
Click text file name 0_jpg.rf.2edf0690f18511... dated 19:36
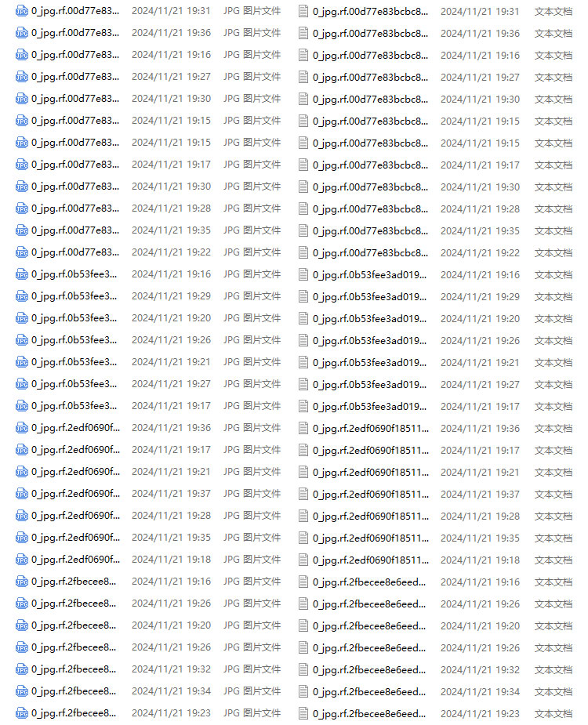[371, 429]
